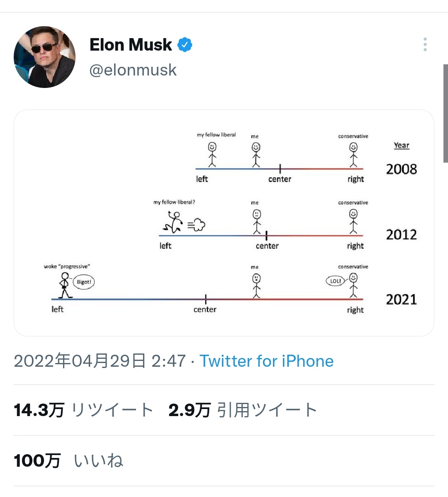This screenshot has width=448, height=497.
Task: Show the 100万 いいね likes list
Action: pyautogui.click(x=68, y=460)
